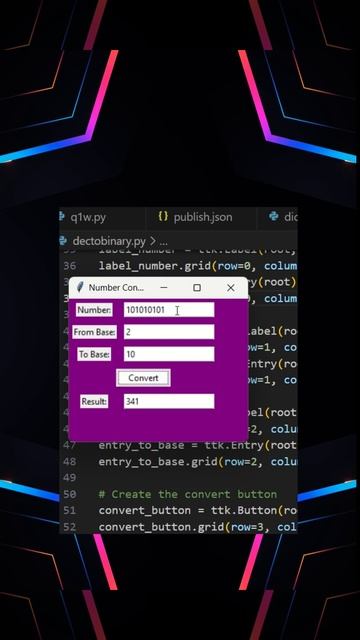Click the 'Number Con...' window title text
Screen dimensions: 360x640
click(x=116, y=287)
